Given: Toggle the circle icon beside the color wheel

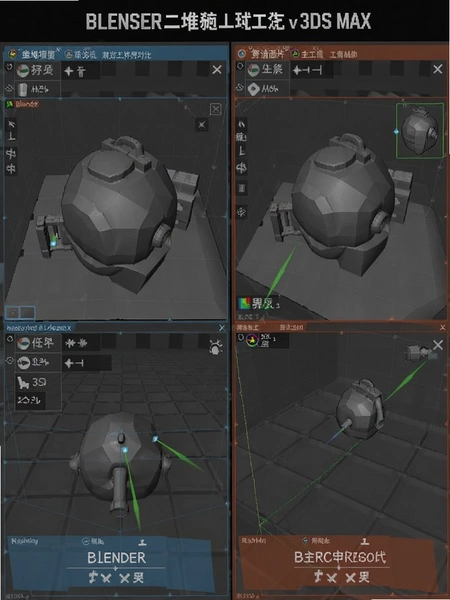Looking at the screenshot, I should (x=241, y=338).
